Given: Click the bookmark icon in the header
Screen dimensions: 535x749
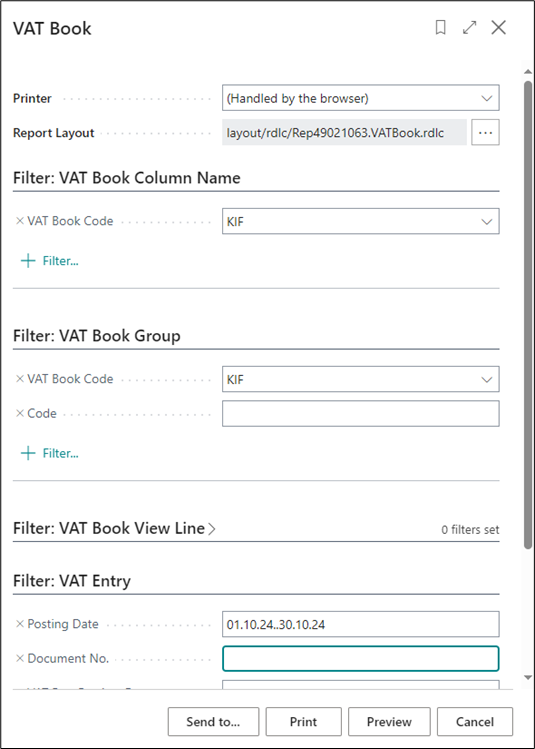Looking at the screenshot, I should point(440,28).
